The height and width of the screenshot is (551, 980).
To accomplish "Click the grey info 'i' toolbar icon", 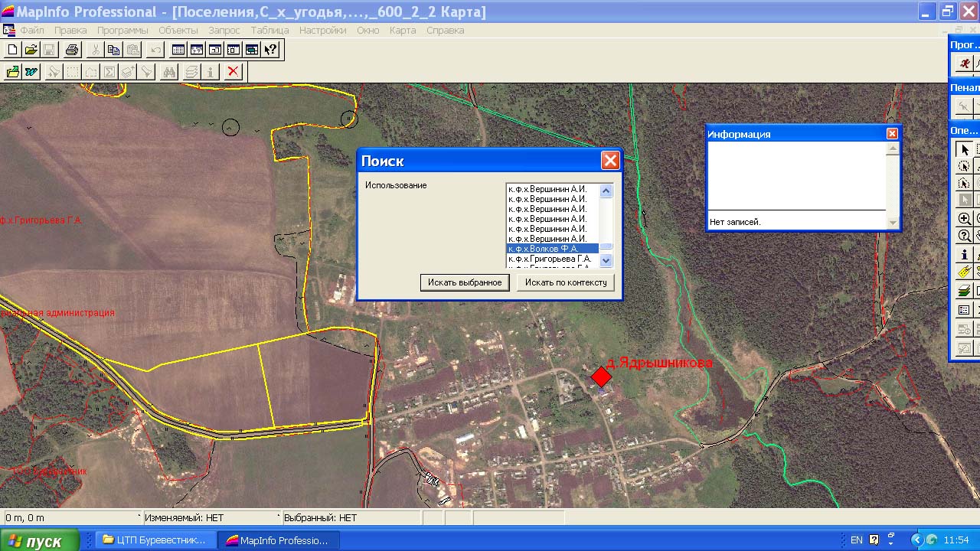I will pyautogui.click(x=211, y=72).
